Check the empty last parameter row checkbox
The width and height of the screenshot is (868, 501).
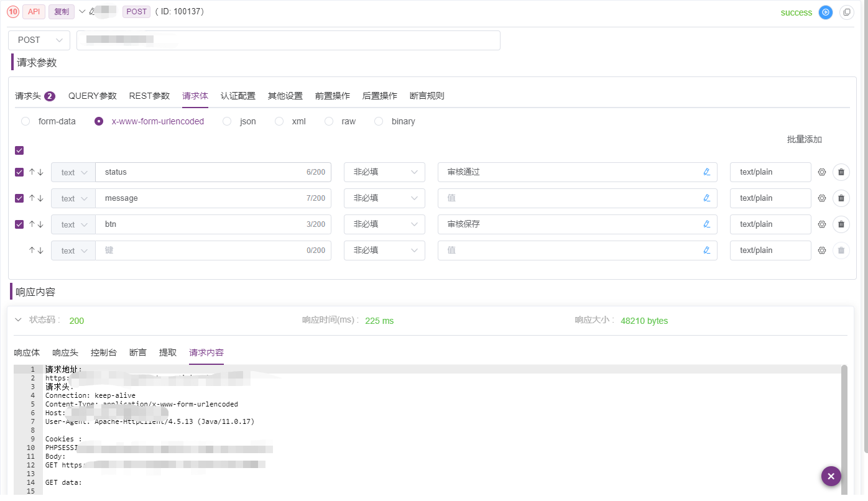19,250
